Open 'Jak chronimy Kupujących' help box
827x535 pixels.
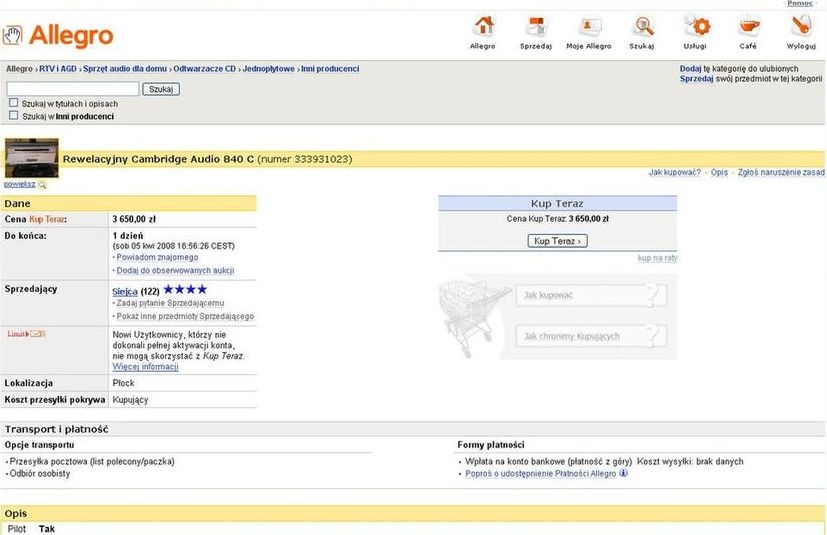coord(591,336)
